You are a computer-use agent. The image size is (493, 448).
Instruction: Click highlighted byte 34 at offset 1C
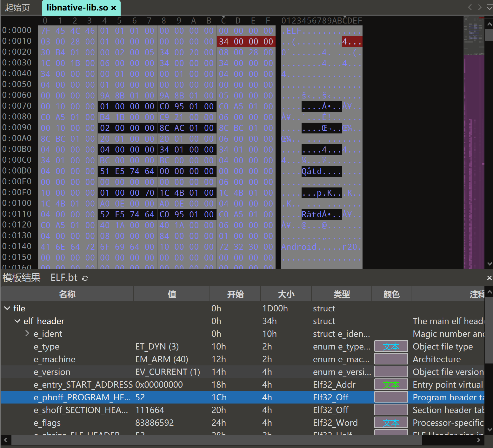(x=223, y=42)
